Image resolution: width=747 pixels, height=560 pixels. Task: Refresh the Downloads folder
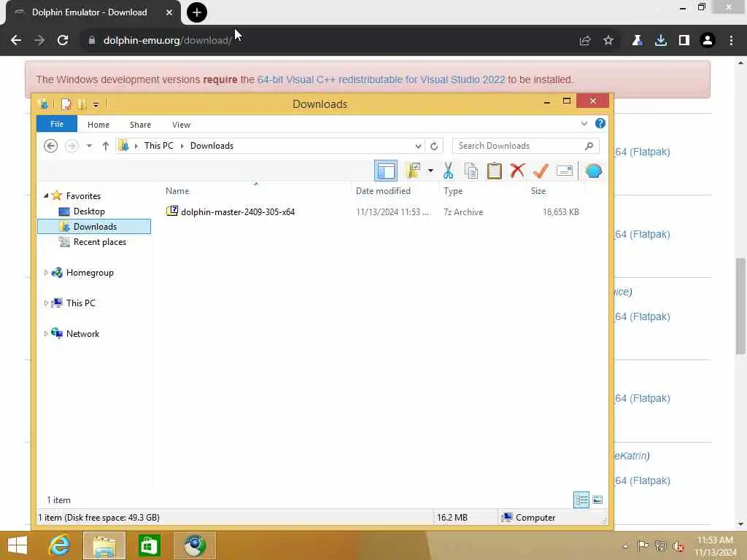tap(433, 146)
